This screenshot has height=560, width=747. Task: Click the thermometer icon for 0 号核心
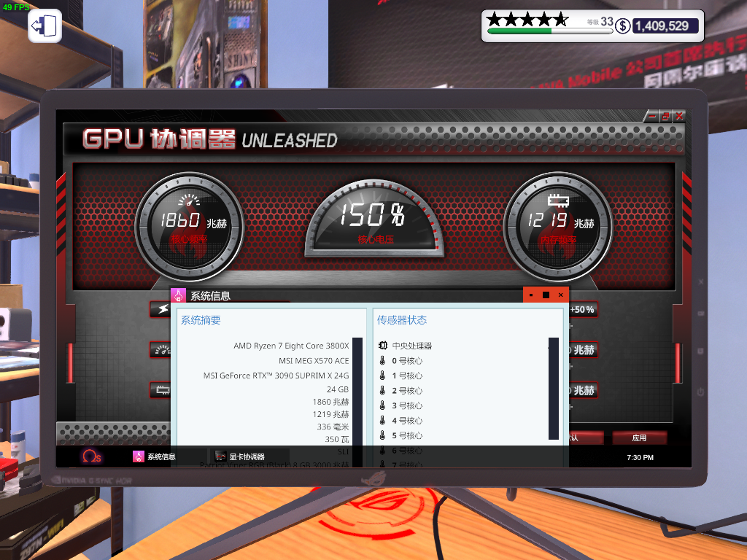click(x=382, y=360)
